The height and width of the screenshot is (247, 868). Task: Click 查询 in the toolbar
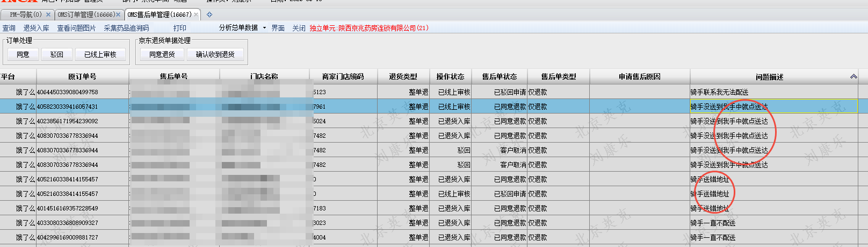point(9,28)
